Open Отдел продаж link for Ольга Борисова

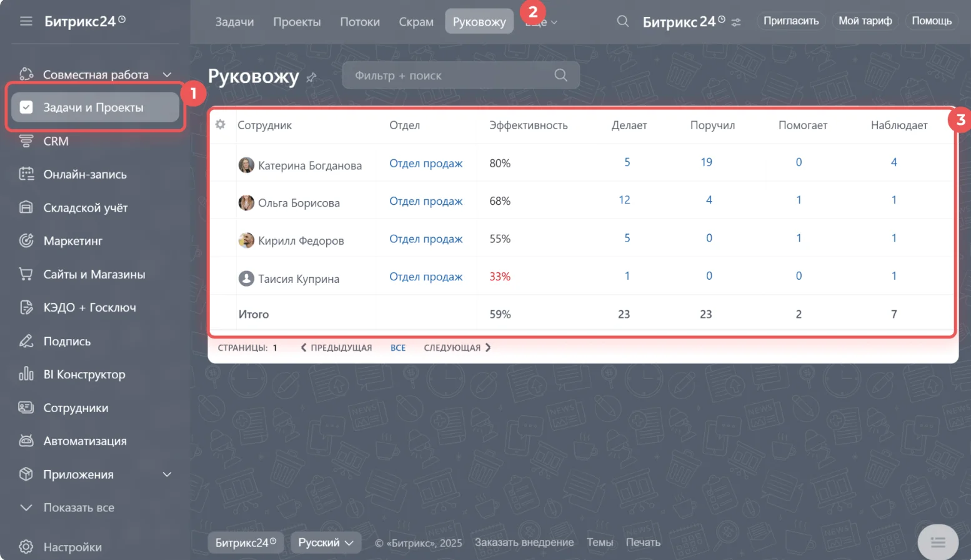coord(426,201)
